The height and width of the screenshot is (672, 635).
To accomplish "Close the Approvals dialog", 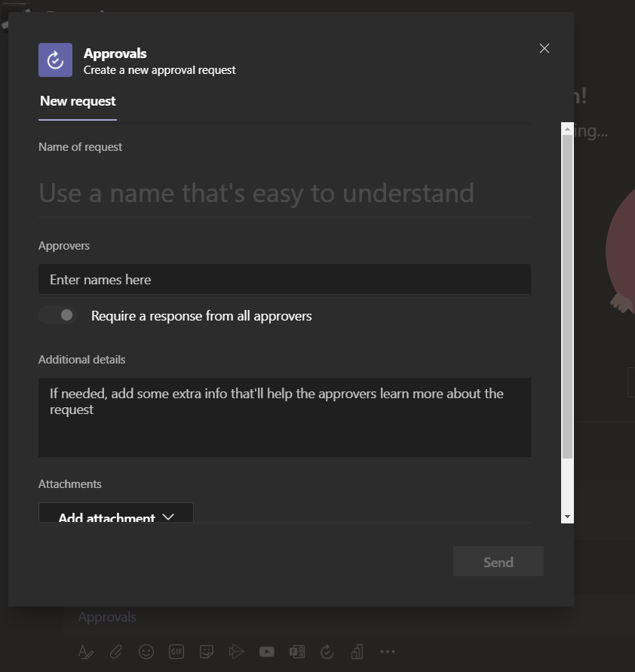I will (x=545, y=48).
